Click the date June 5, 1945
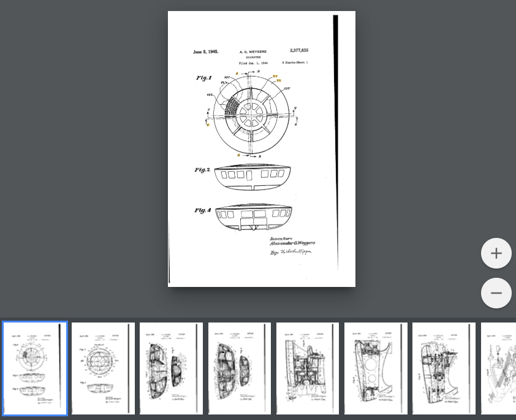Viewport: 516px width, 420px height. (x=205, y=52)
